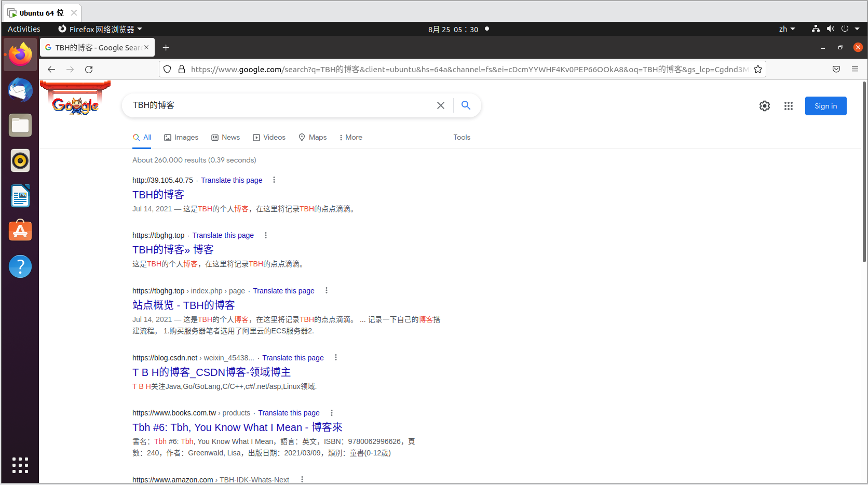Save page to Pocket
The height and width of the screenshot is (485, 868).
(836, 70)
